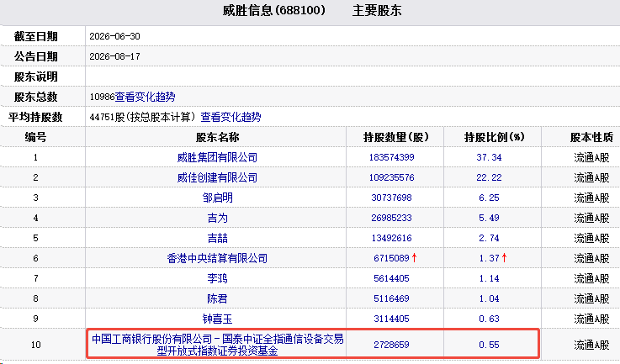Click share count 3114405

(391, 319)
